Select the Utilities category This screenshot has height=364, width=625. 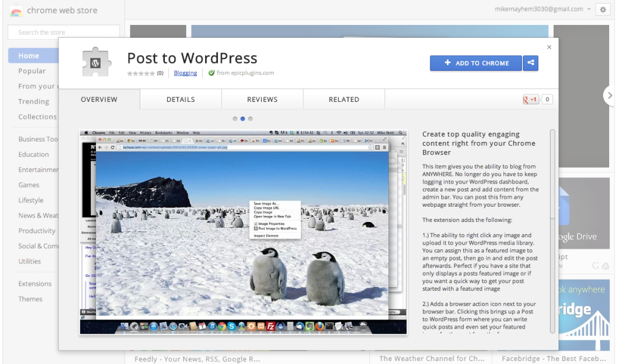[x=29, y=261]
